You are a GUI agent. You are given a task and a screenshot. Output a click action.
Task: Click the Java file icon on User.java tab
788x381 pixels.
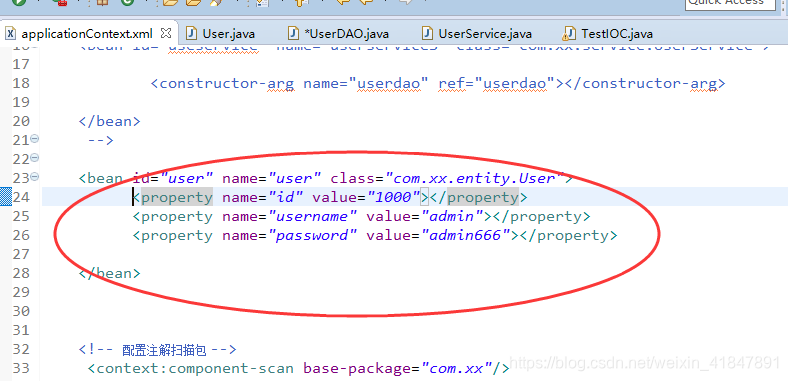tap(191, 34)
